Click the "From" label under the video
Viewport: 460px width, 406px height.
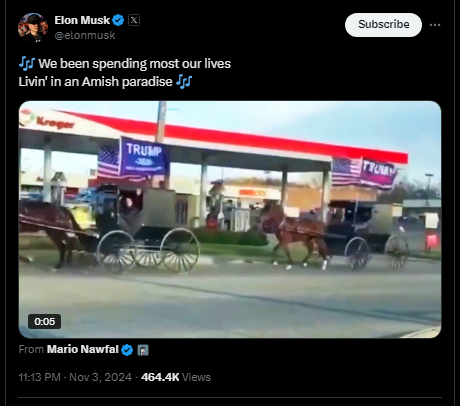31,349
